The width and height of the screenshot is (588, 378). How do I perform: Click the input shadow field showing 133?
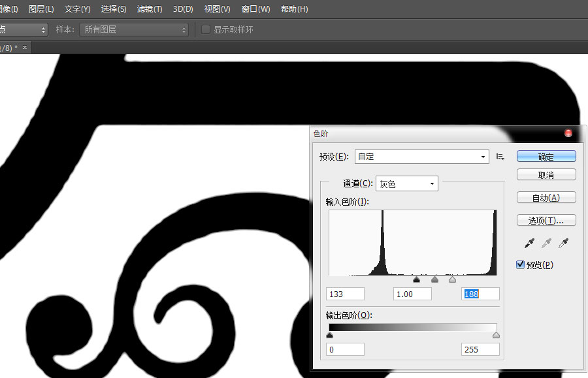tap(345, 294)
